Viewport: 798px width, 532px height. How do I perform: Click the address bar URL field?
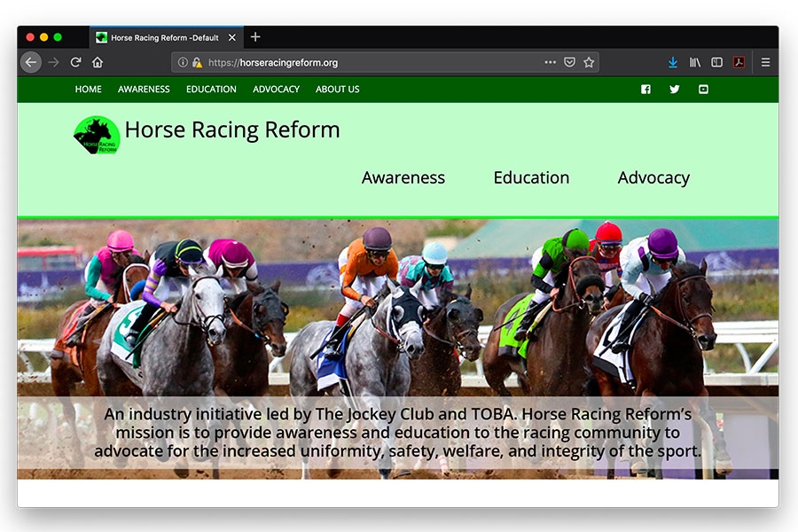click(372, 63)
